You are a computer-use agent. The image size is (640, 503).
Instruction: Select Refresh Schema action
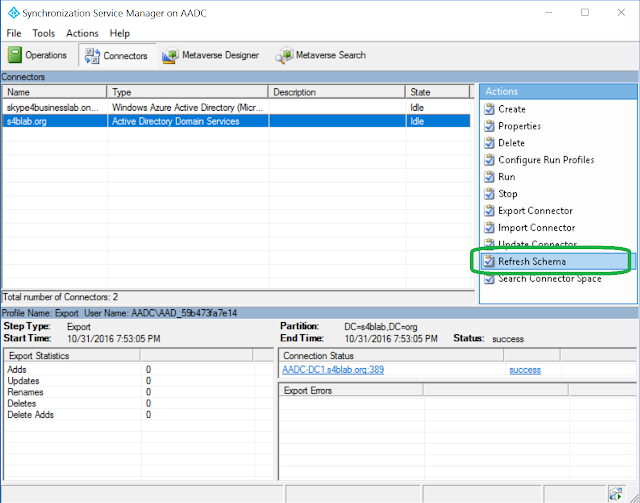coord(532,262)
